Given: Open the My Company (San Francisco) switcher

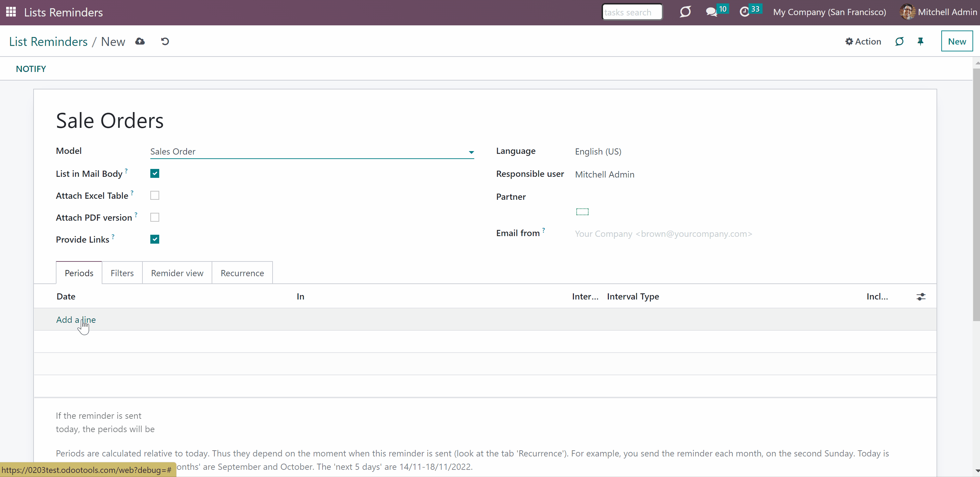Looking at the screenshot, I should [829, 12].
